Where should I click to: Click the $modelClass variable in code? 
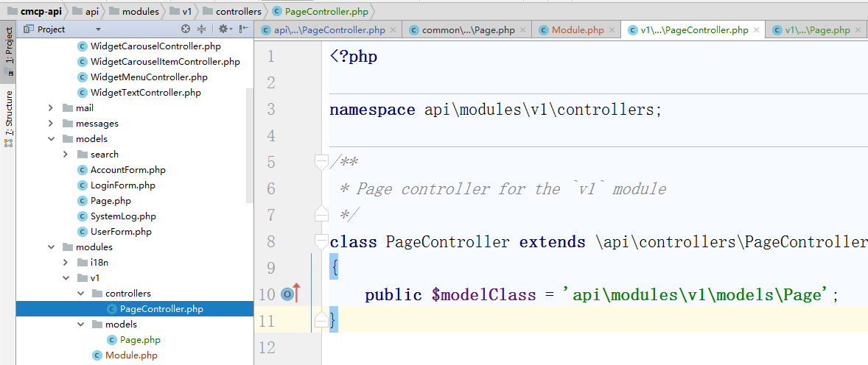484,295
